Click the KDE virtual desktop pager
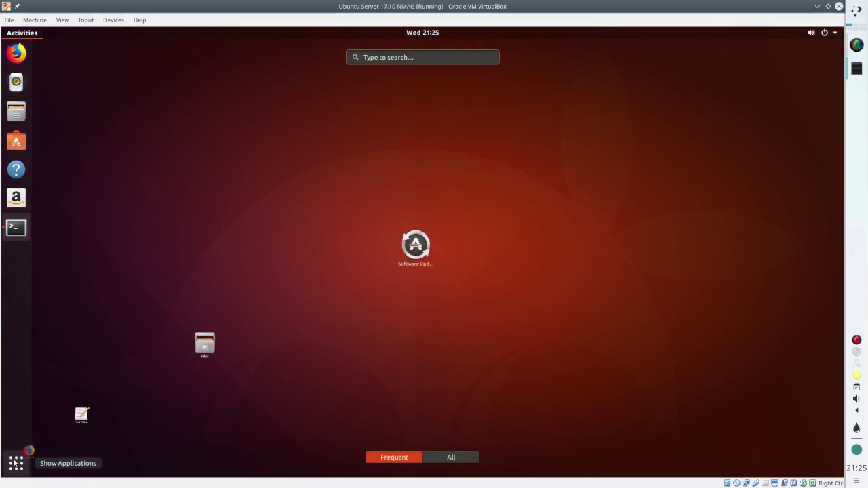This screenshot has height=488, width=868. [x=856, y=27]
